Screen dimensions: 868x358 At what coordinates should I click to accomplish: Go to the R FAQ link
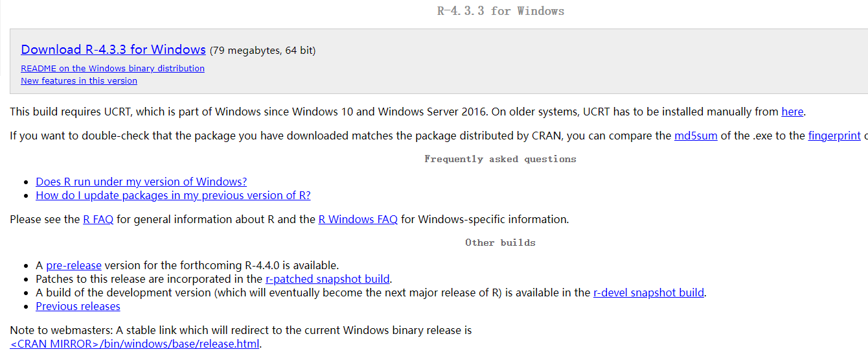98,219
